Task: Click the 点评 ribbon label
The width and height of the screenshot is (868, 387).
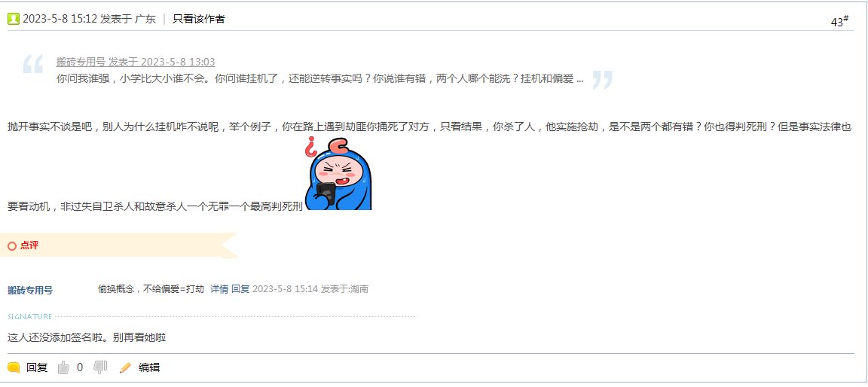Action: tap(29, 245)
